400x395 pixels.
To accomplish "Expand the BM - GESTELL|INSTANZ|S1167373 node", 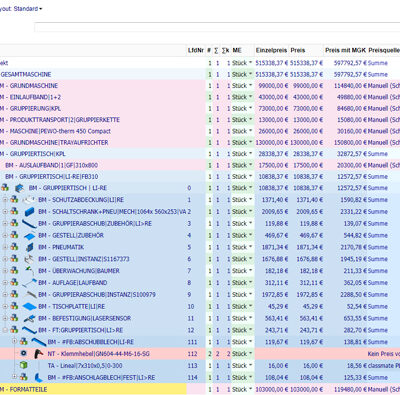I will tap(5, 259).
